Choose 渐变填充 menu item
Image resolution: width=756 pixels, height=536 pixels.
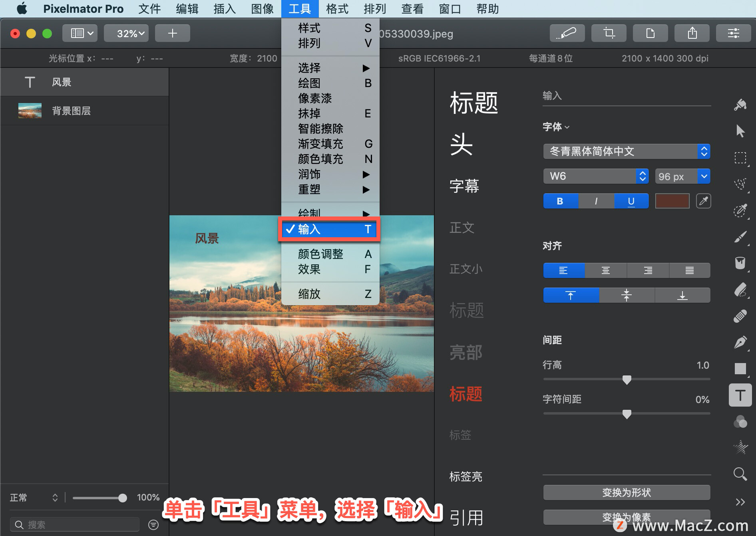pos(330,144)
